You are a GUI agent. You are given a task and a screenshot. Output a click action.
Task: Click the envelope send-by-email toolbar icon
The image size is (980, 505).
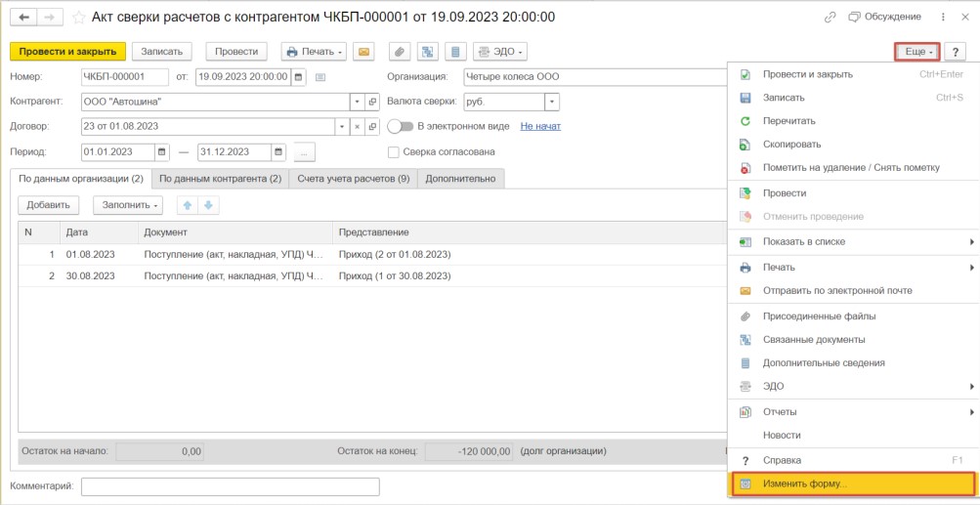pos(363,51)
